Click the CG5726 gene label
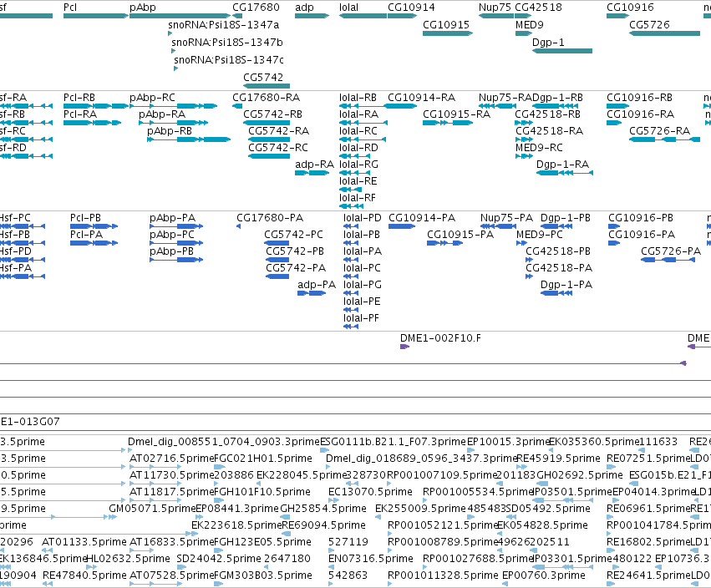The width and height of the screenshot is (711, 588). (x=649, y=24)
